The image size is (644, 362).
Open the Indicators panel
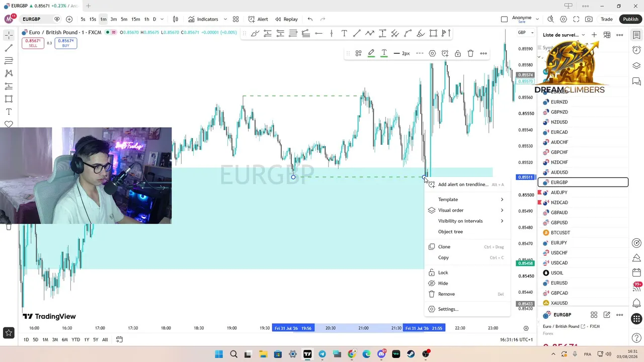click(x=203, y=19)
